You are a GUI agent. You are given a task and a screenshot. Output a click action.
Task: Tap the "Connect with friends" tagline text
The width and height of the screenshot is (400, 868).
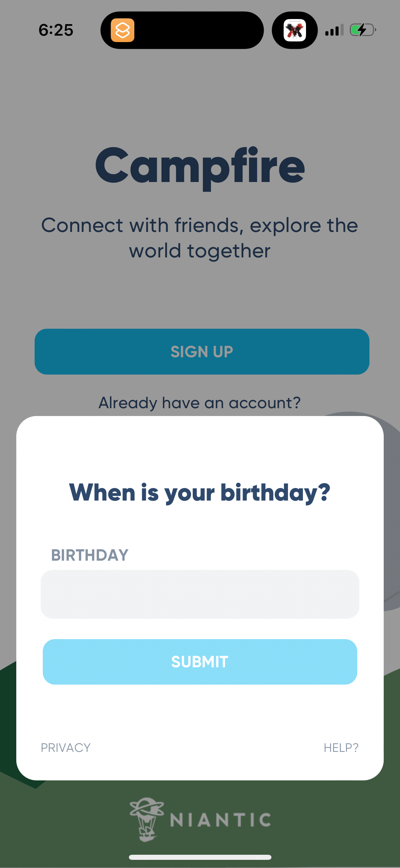200,238
